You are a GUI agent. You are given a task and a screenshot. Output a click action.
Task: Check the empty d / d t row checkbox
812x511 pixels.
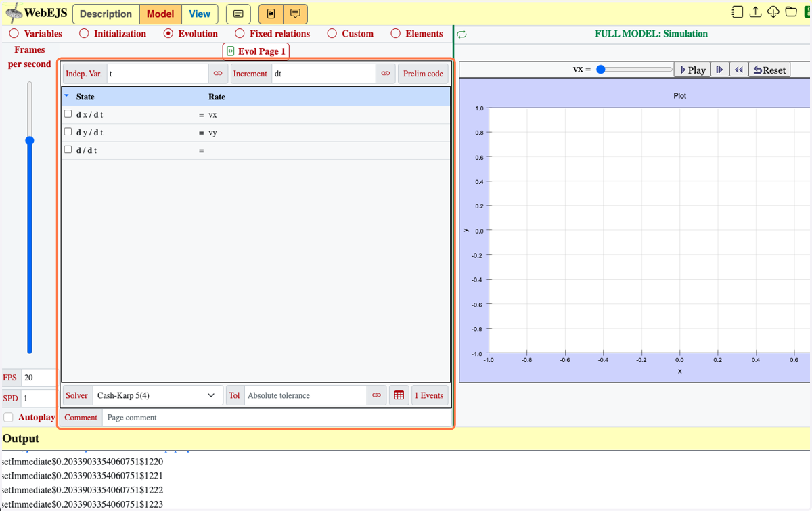68,149
